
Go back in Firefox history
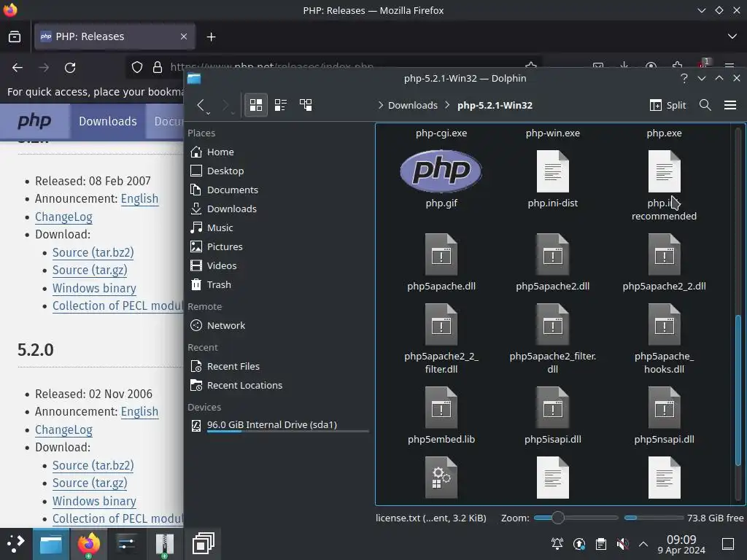coord(18,68)
